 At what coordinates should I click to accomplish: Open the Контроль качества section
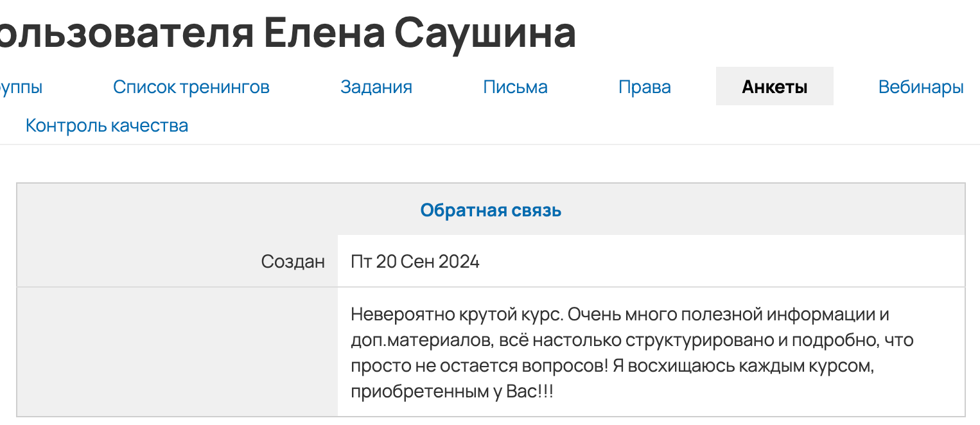click(107, 125)
